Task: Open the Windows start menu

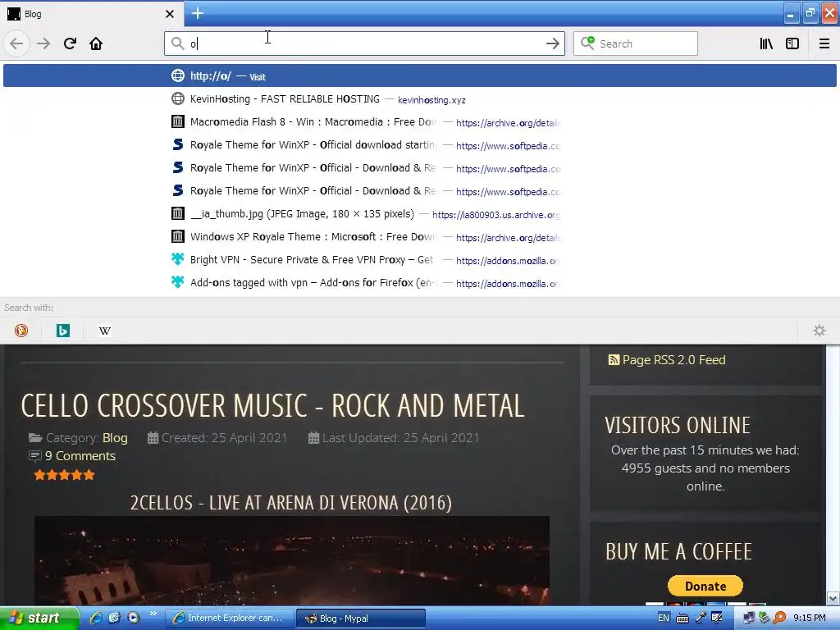Action: coord(39,619)
